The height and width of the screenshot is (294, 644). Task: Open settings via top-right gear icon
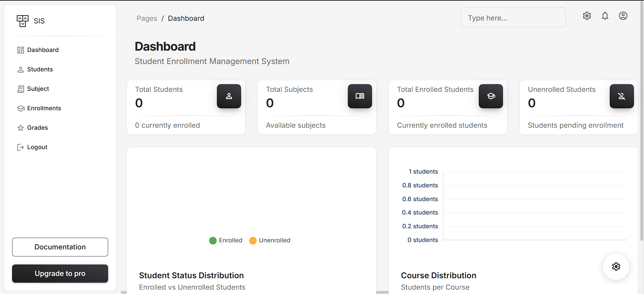tap(587, 16)
